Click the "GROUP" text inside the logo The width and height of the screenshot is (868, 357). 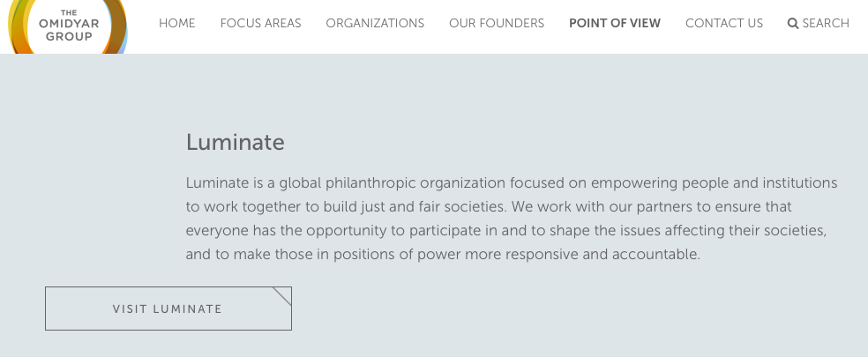[x=69, y=37]
